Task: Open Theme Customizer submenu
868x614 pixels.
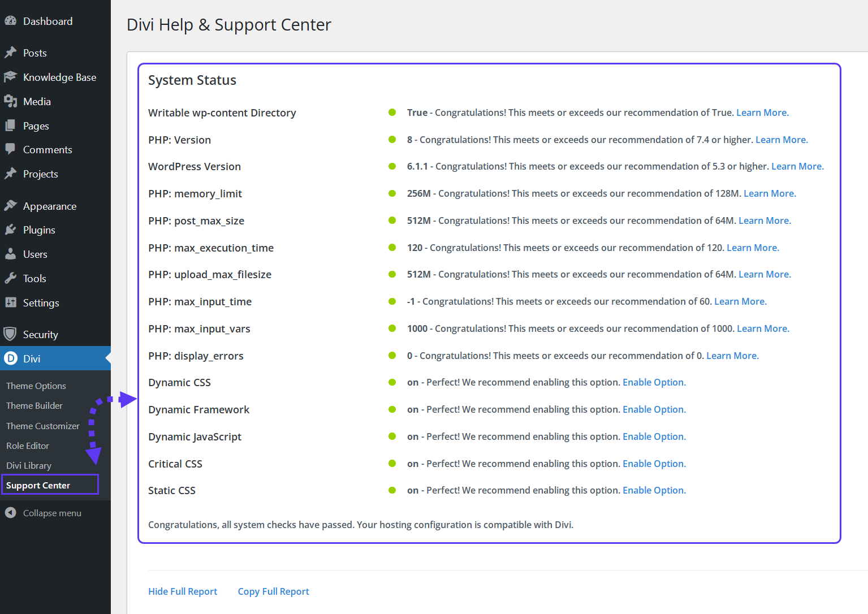Action: (43, 426)
